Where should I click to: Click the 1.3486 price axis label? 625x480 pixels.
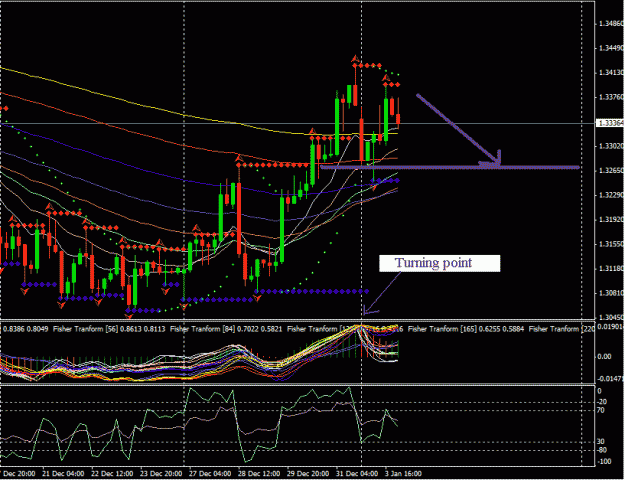point(611,24)
